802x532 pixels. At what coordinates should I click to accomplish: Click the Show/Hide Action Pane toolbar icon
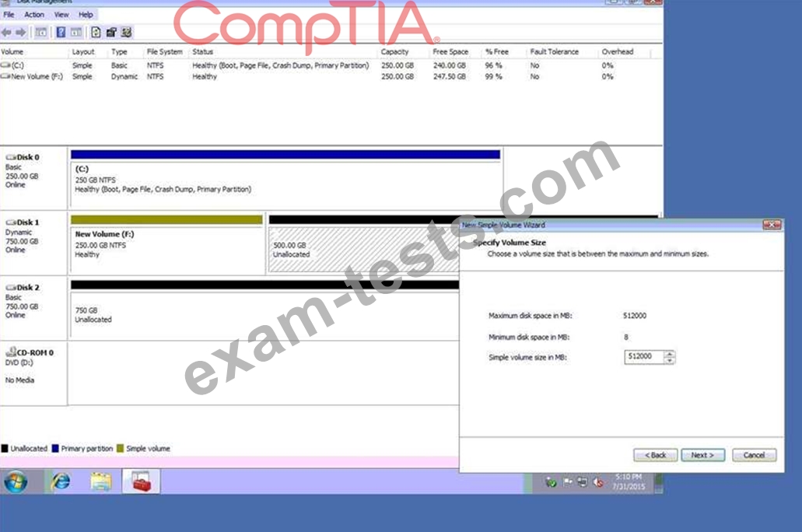[x=75, y=33]
